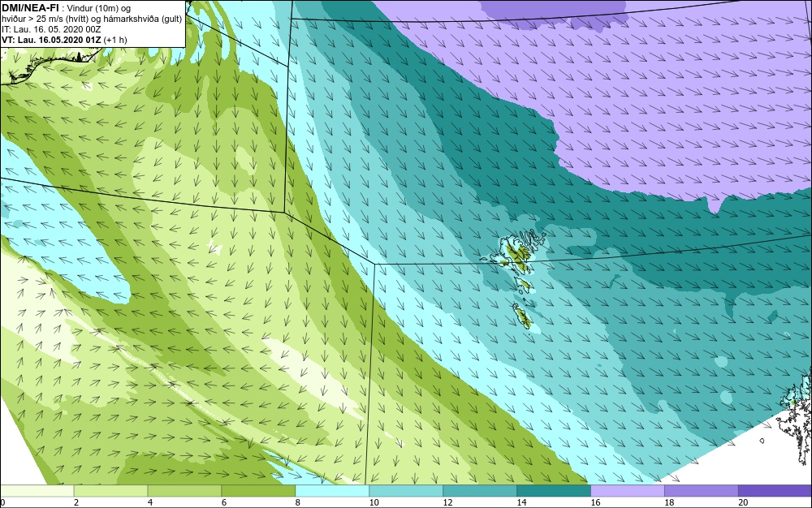The width and height of the screenshot is (812, 508).
Task: Click the legend scale label '14'
Action: 521,502
